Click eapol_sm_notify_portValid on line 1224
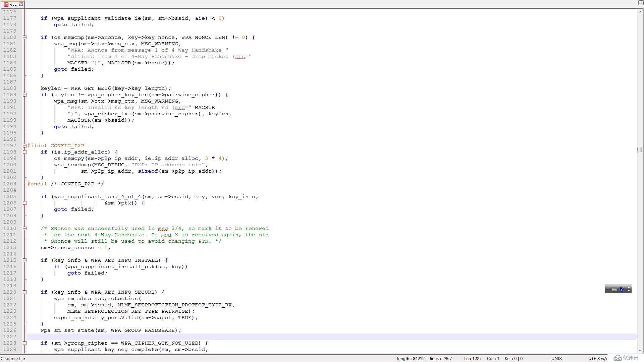644x362 pixels. click(x=96, y=317)
